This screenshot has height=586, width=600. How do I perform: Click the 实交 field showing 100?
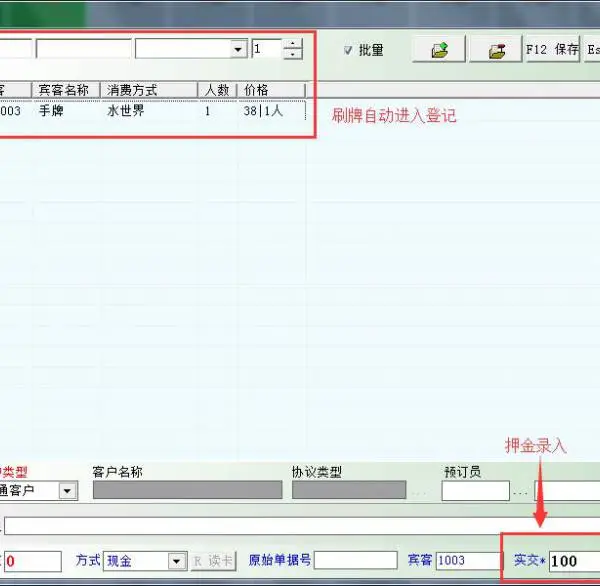click(x=575, y=562)
